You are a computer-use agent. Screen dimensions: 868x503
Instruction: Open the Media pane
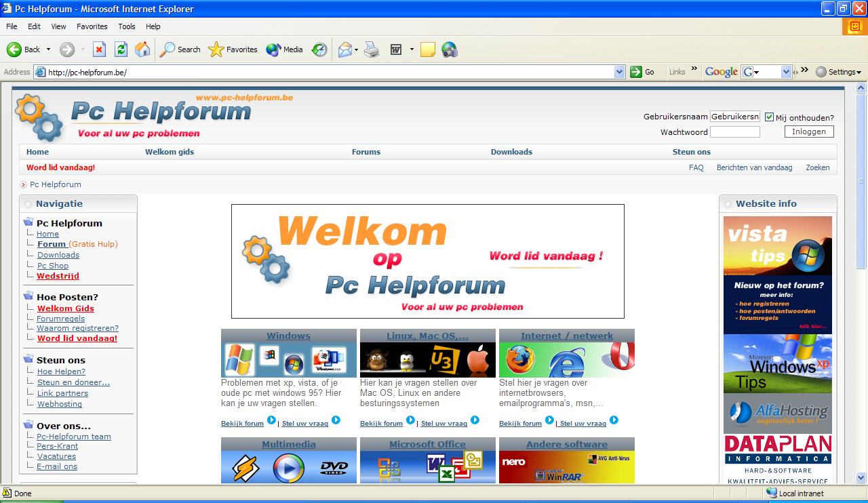(x=285, y=49)
